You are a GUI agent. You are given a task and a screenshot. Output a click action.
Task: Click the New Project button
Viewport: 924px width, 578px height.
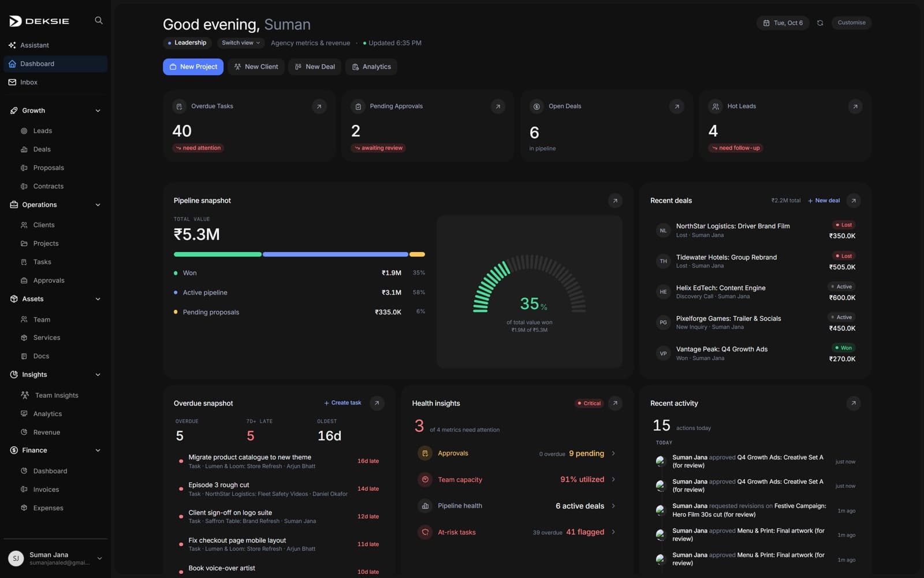tap(193, 66)
